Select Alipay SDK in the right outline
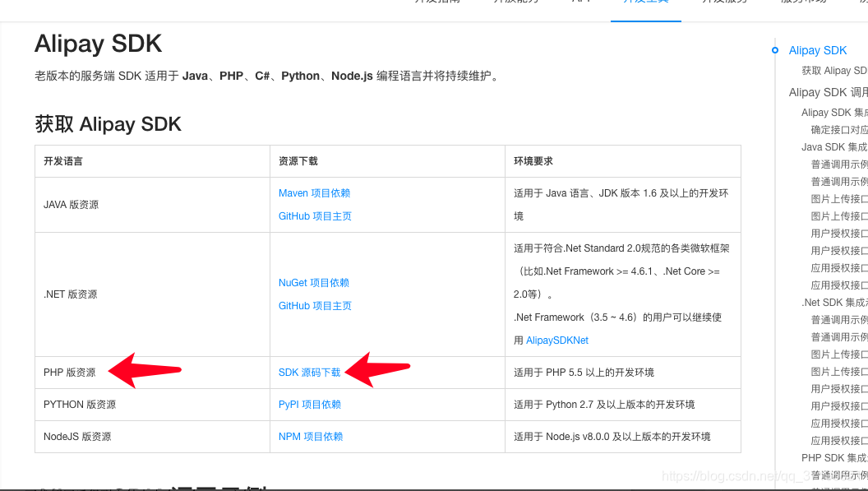This screenshot has height=491, width=868. click(818, 50)
